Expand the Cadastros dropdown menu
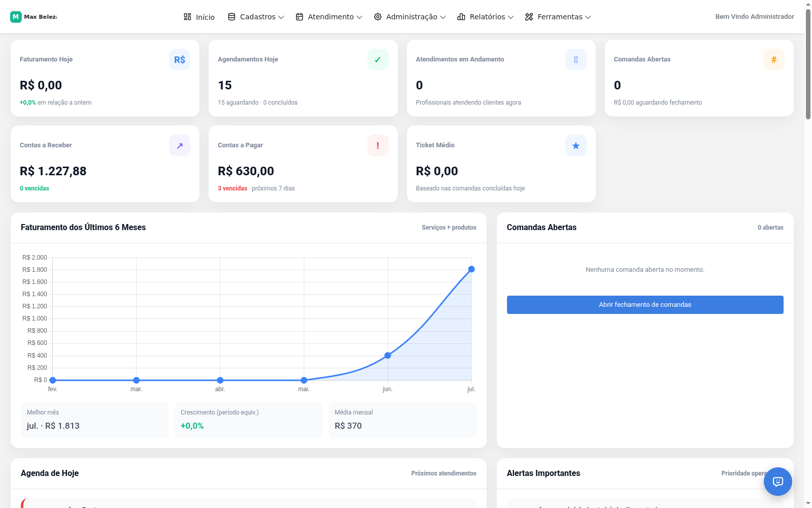 tap(256, 17)
